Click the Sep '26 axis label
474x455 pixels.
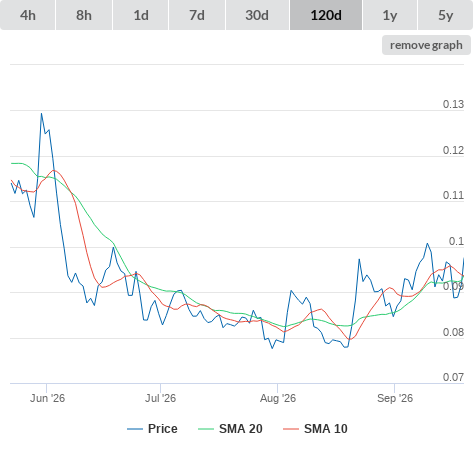click(x=395, y=398)
